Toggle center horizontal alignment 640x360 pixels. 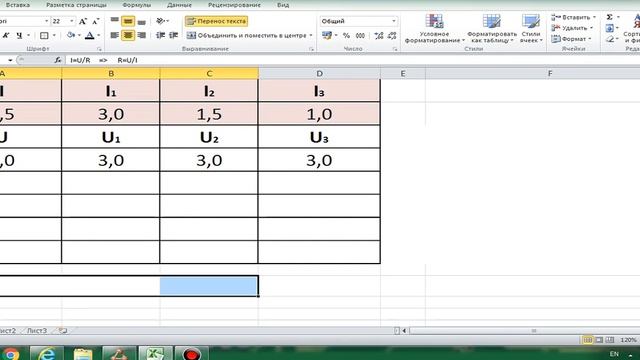tap(128, 36)
